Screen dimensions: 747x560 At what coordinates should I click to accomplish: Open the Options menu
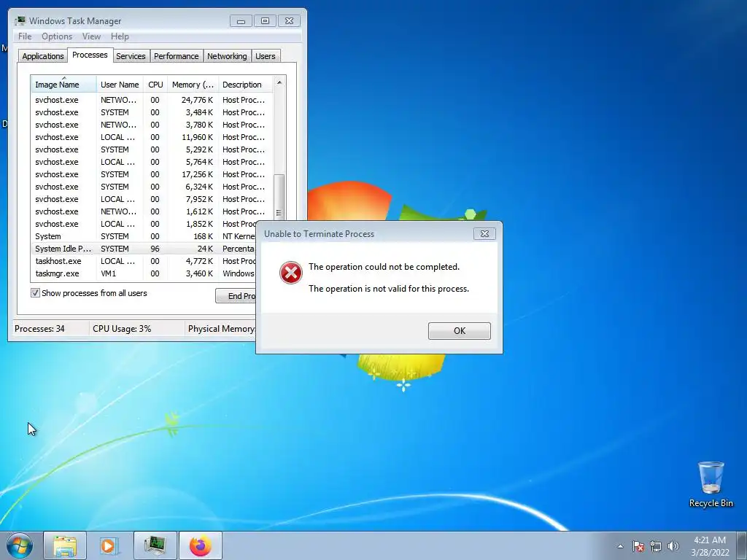(57, 36)
